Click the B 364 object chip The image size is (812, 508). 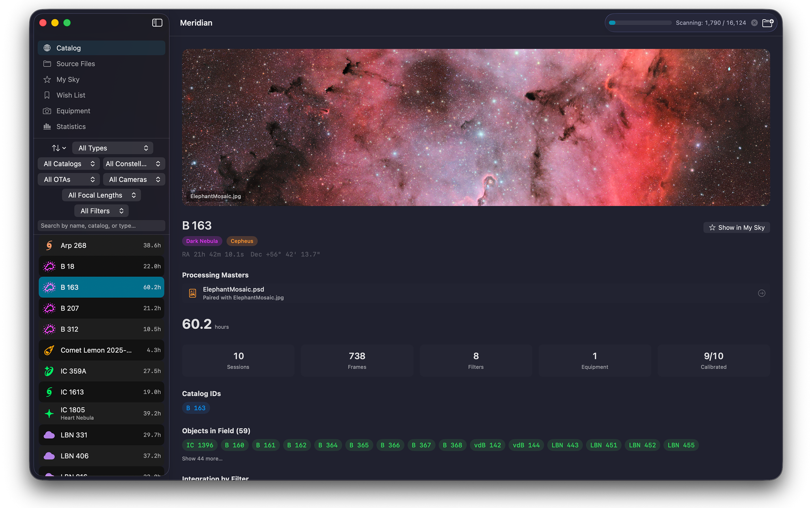[x=328, y=445]
